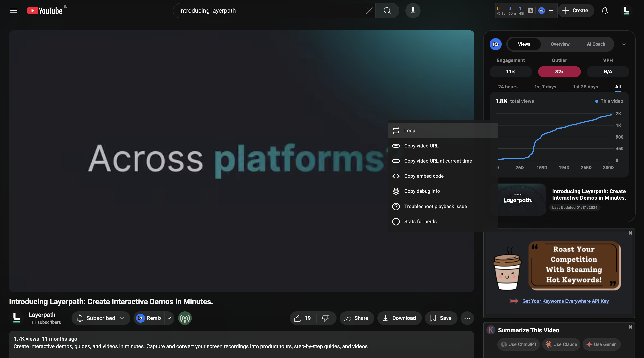The image size is (644, 358).
Task: Click the 82x Outlier pill
Action: tap(559, 72)
